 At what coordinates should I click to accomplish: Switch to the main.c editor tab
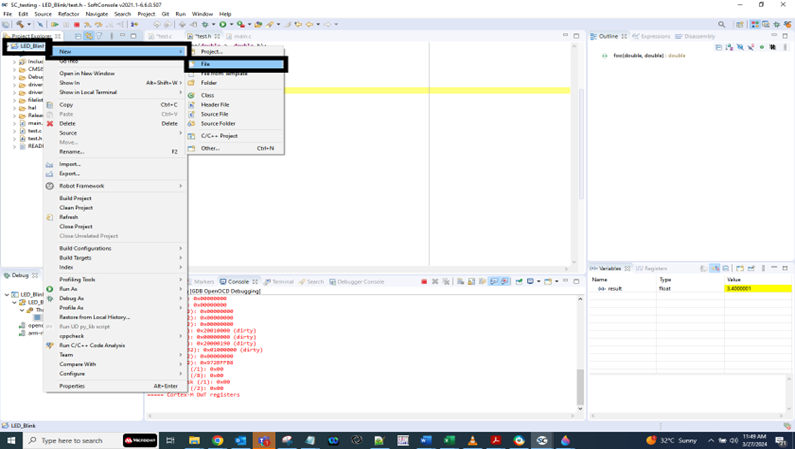(239, 36)
